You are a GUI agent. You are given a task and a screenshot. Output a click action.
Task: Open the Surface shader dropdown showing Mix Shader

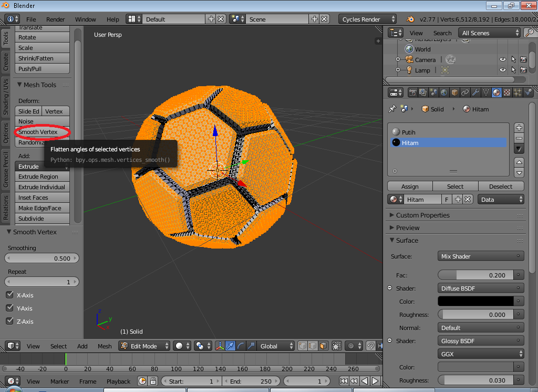click(x=480, y=256)
